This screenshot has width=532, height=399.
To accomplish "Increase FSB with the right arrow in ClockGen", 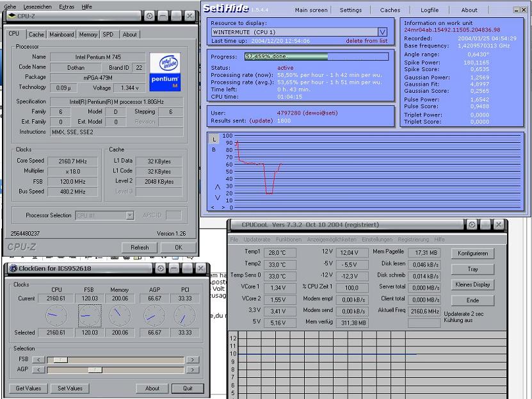I will tap(192, 360).
